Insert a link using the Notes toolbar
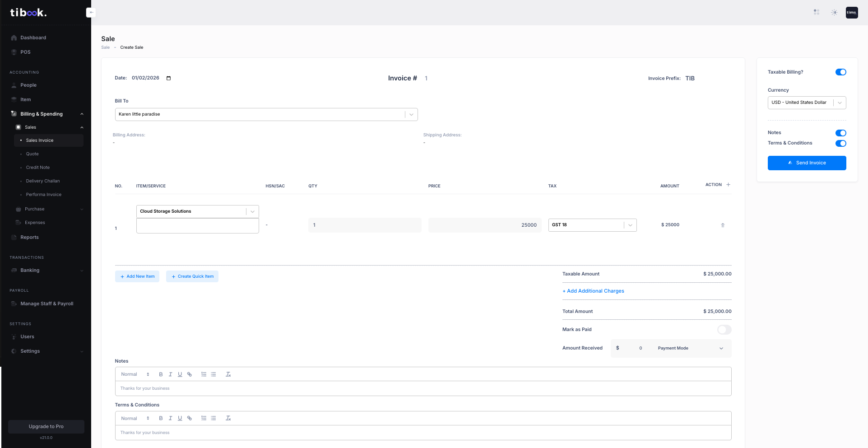Screen dimensions: 868x448 point(189,374)
